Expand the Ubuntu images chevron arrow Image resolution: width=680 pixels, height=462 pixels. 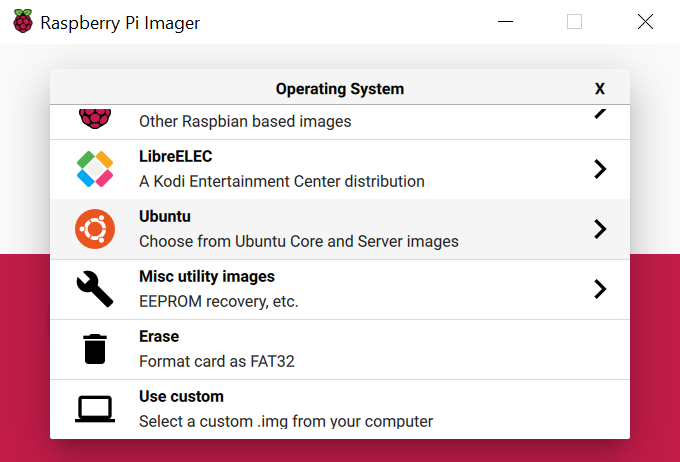click(x=600, y=229)
